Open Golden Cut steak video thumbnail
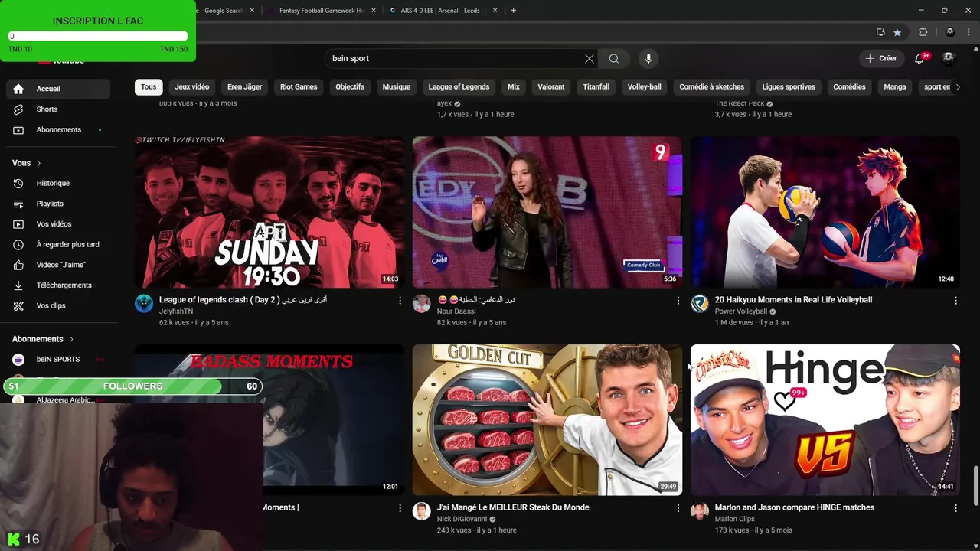The height and width of the screenshot is (551, 980). click(547, 419)
